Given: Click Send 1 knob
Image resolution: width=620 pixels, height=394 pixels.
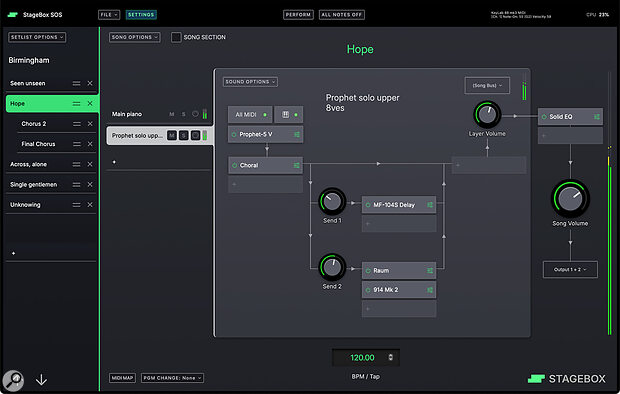Looking at the screenshot, I should (332, 201).
